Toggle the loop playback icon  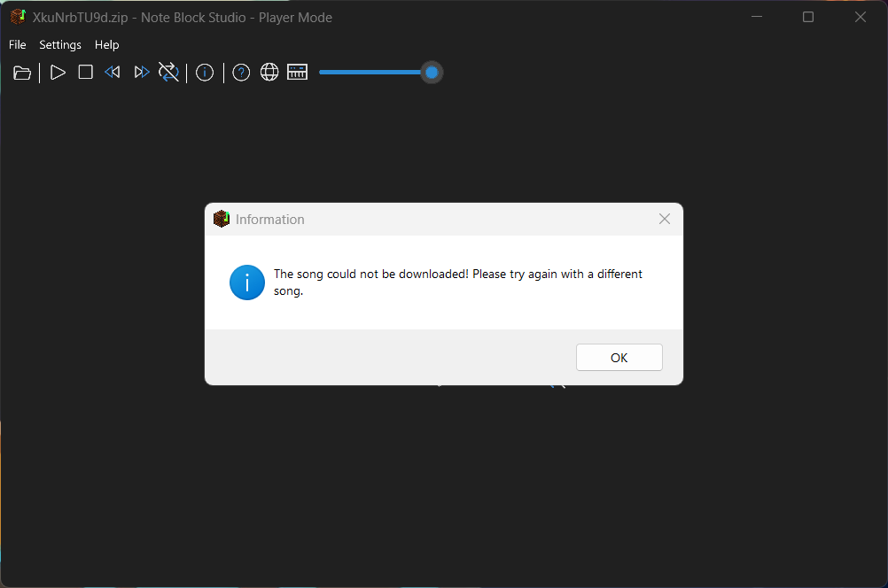point(168,73)
